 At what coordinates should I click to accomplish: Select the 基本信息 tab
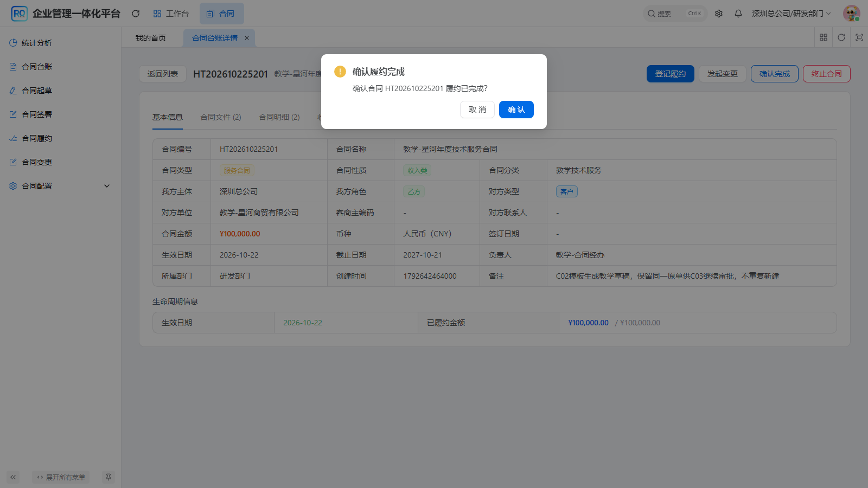tap(168, 117)
